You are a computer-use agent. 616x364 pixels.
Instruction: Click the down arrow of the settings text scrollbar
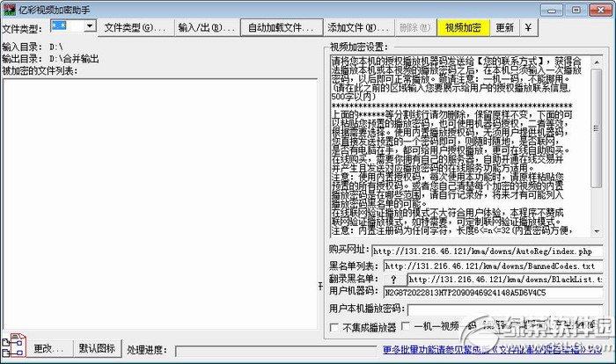pos(597,231)
